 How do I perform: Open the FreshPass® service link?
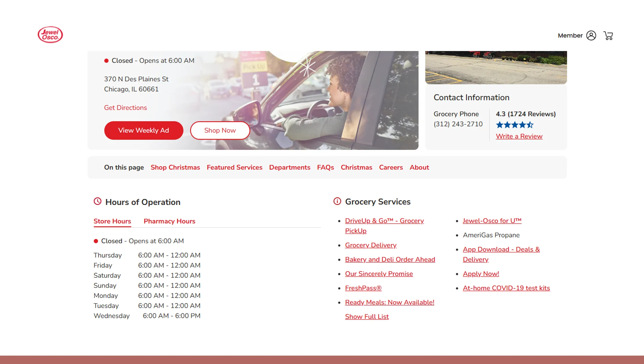tap(363, 288)
